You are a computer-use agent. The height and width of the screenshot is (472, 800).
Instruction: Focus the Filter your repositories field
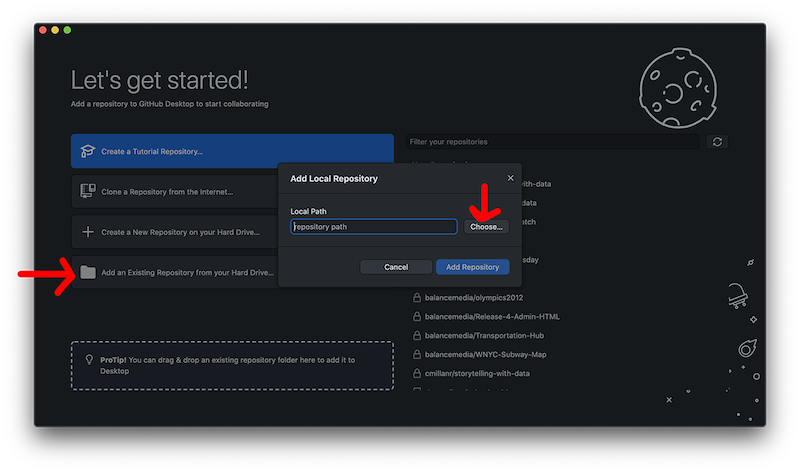(x=553, y=142)
